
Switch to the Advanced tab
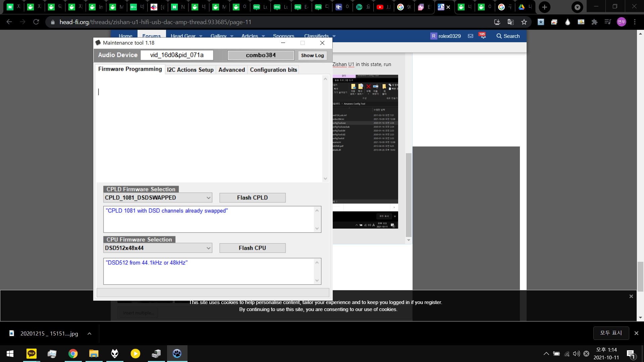(231, 70)
